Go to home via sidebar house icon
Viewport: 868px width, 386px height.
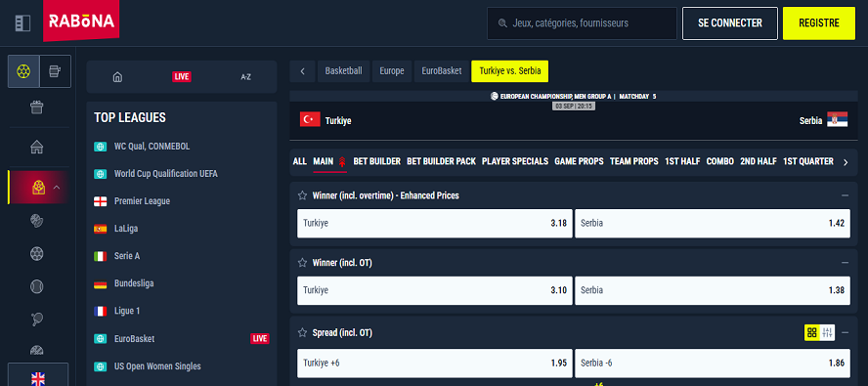(x=37, y=147)
